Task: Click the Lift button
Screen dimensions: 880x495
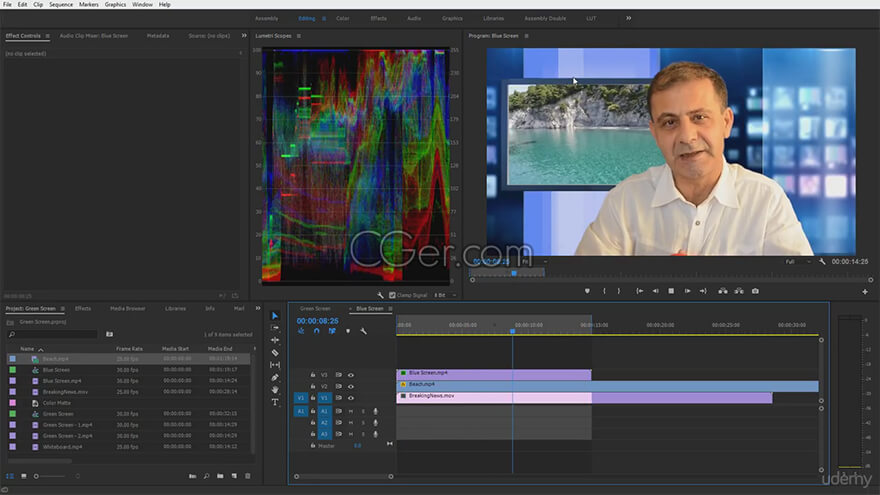Action: [723, 291]
